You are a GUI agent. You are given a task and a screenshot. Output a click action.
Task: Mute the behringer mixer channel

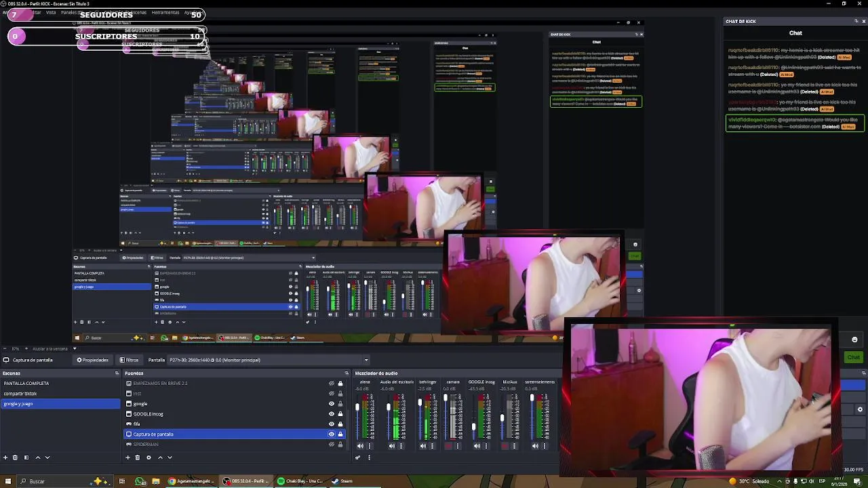click(x=422, y=446)
